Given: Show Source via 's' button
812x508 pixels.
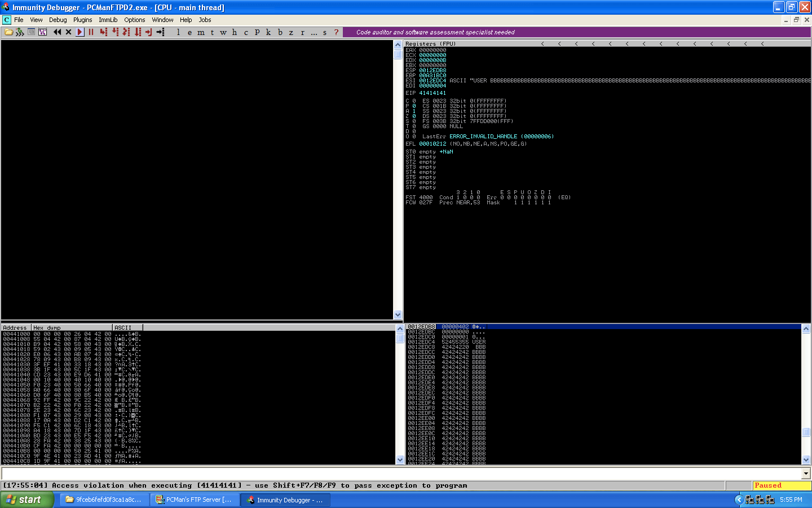Looking at the screenshot, I should coord(325,32).
